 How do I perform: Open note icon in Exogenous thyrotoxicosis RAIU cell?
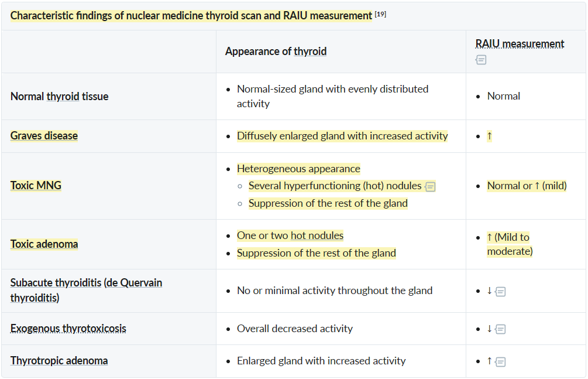click(x=500, y=329)
